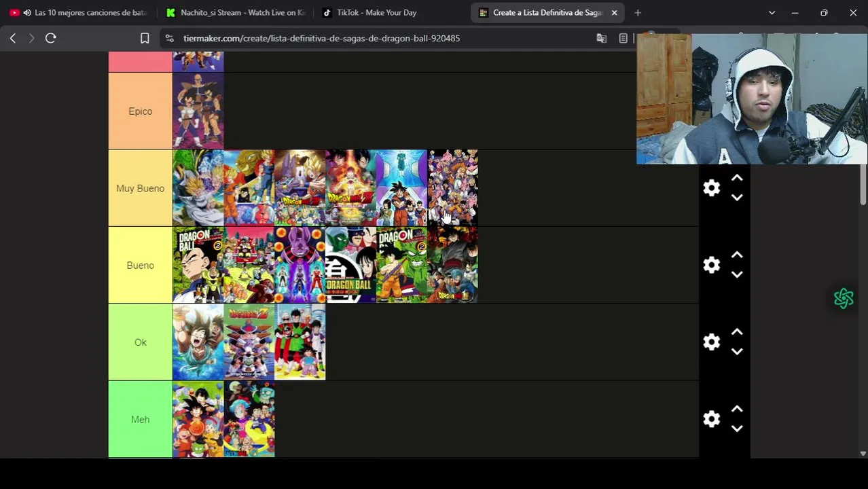
Task: Open settings gear for the Meh tier
Action: pos(711,419)
